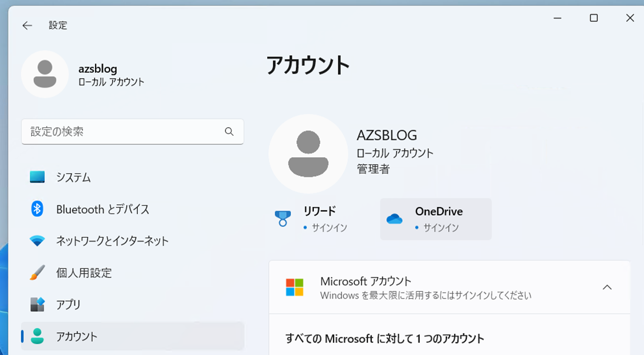Viewport: 644px width, 355px height.
Task: Click the search magnifier in 設定の検索
Action: pyautogui.click(x=230, y=131)
